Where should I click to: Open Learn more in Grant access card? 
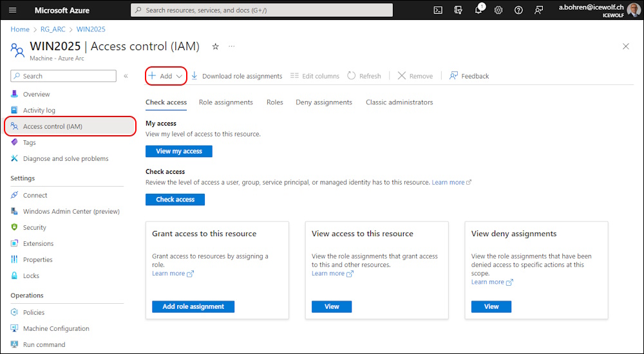click(173, 274)
